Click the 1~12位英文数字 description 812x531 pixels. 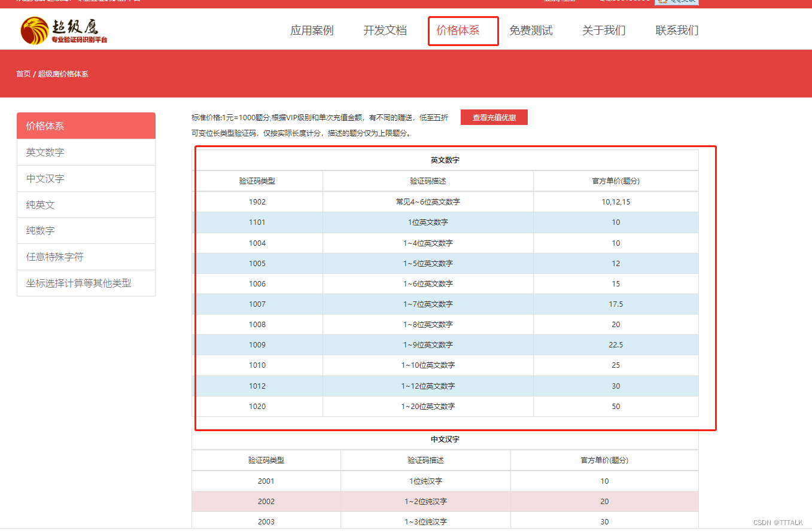click(428, 386)
